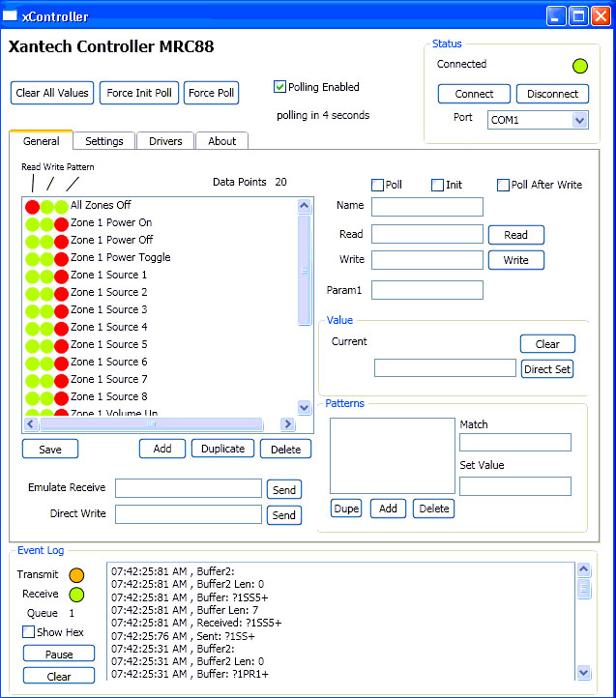
Task: Delete the selected data point
Action: [285, 450]
